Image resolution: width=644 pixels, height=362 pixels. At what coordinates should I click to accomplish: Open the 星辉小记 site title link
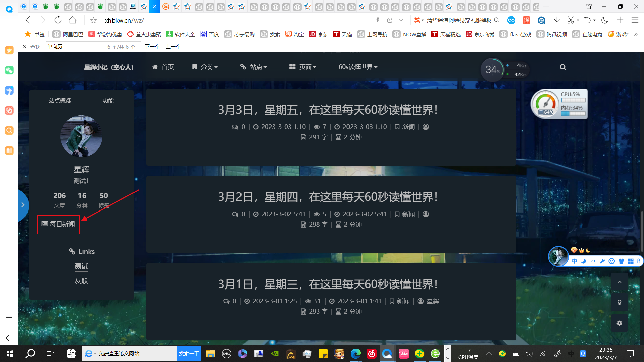click(109, 67)
